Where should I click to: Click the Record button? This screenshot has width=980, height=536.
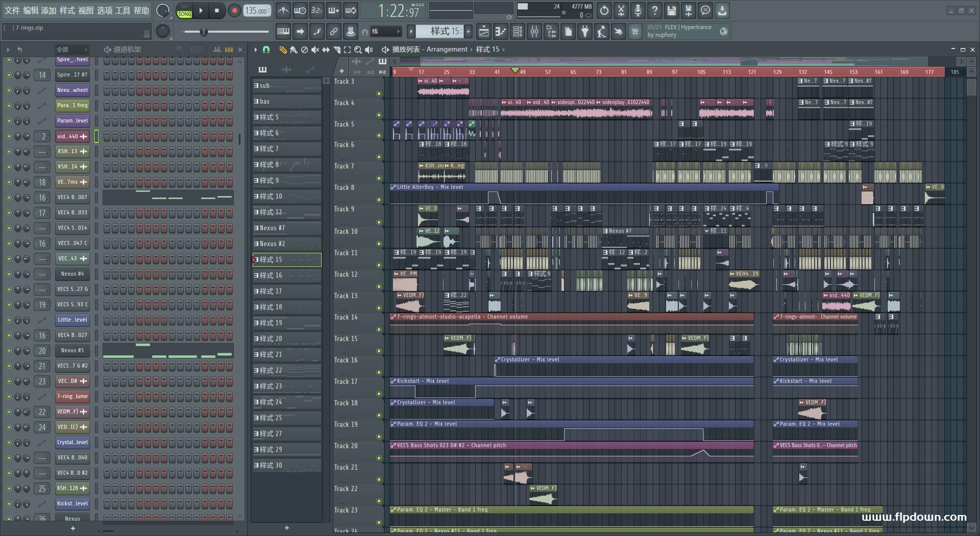[x=234, y=10]
